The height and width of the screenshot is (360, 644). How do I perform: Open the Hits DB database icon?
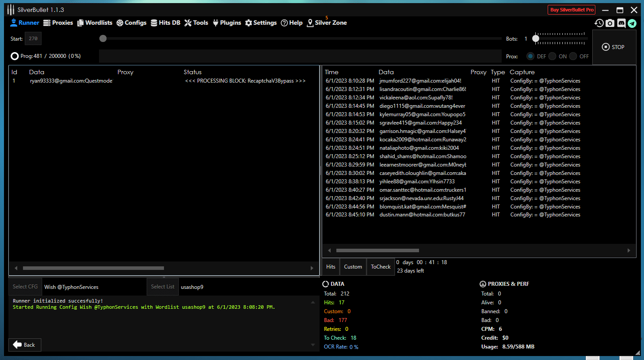(x=154, y=23)
